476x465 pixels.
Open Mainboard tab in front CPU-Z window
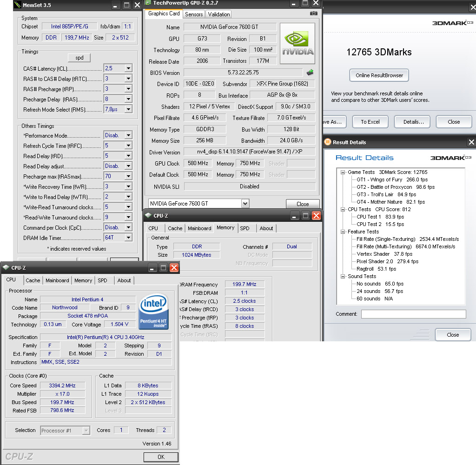tap(57, 280)
